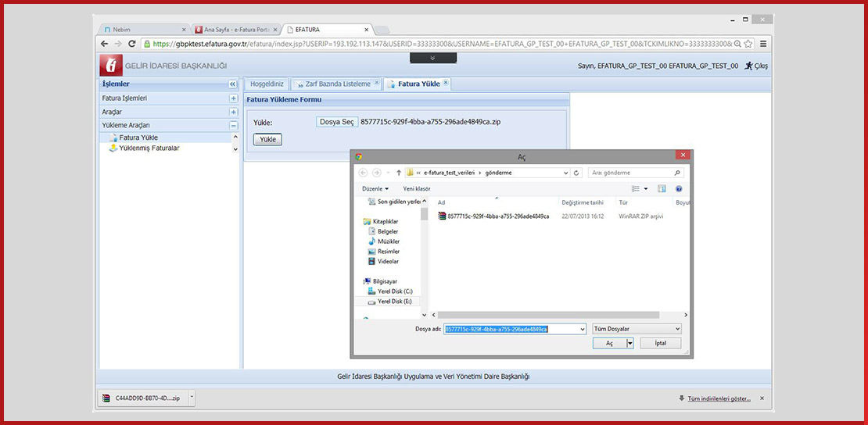Open the Zarf Bazında Listeleme tab
This screenshot has width=868, height=425.
[336, 84]
